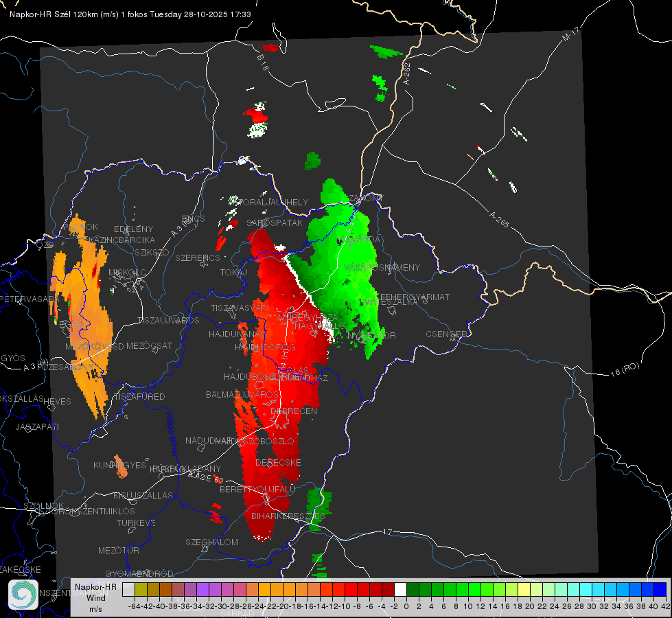Click the TISZAVASVÁRI label

point(240,308)
